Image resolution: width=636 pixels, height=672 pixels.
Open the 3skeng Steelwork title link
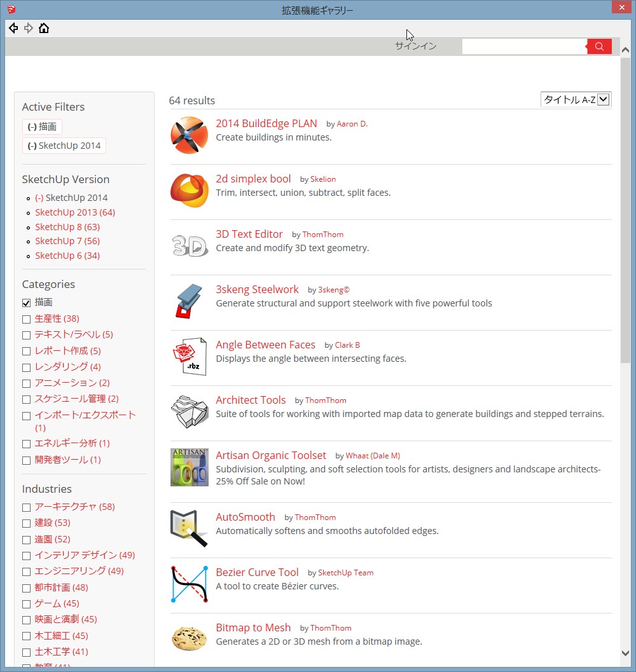coord(257,289)
